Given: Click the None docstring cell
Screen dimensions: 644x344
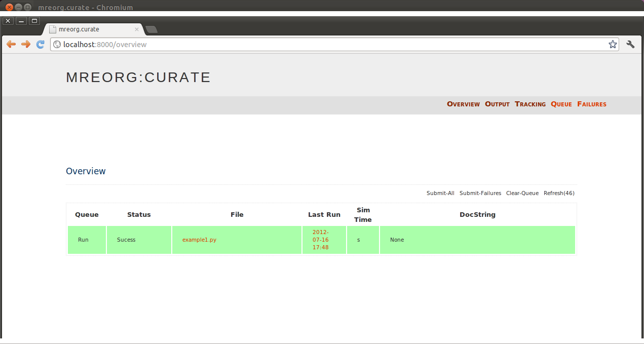Looking at the screenshot, I should pyautogui.click(x=477, y=240).
